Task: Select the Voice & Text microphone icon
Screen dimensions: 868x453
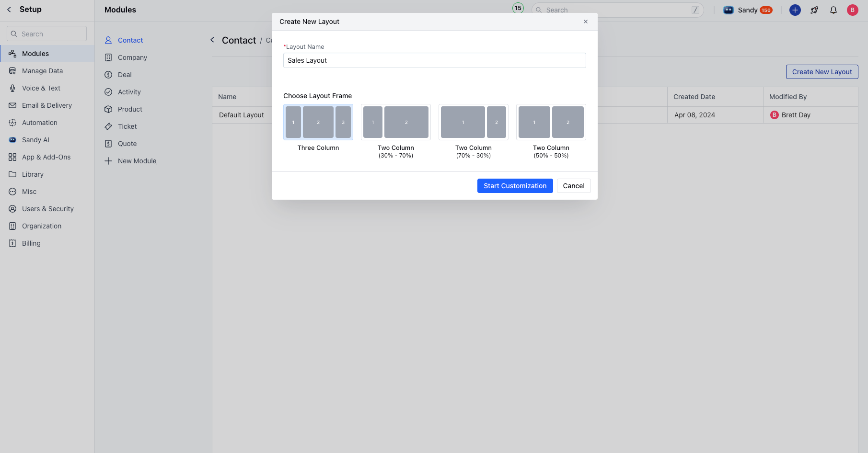Action: click(12, 88)
